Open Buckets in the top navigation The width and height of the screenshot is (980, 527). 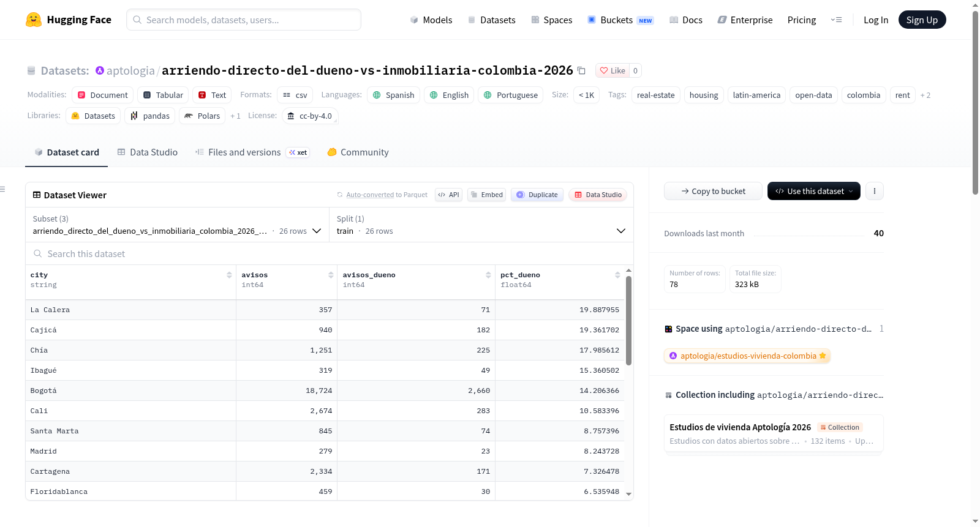pyautogui.click(x=620, y=20)
